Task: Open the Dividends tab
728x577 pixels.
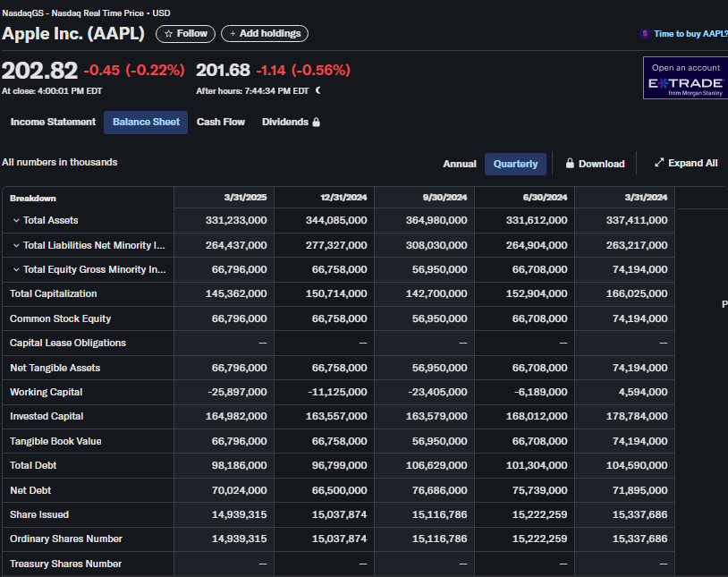Action: pos(291,123)
